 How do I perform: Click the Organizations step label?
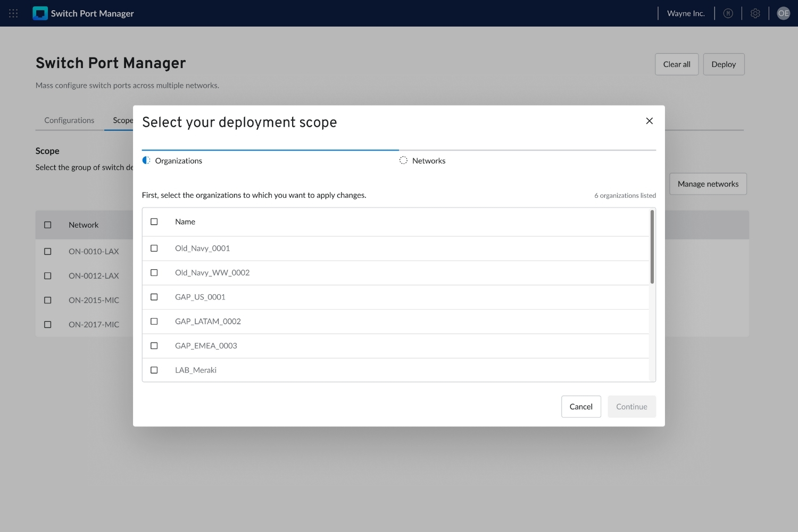click(x=179, y=161)
